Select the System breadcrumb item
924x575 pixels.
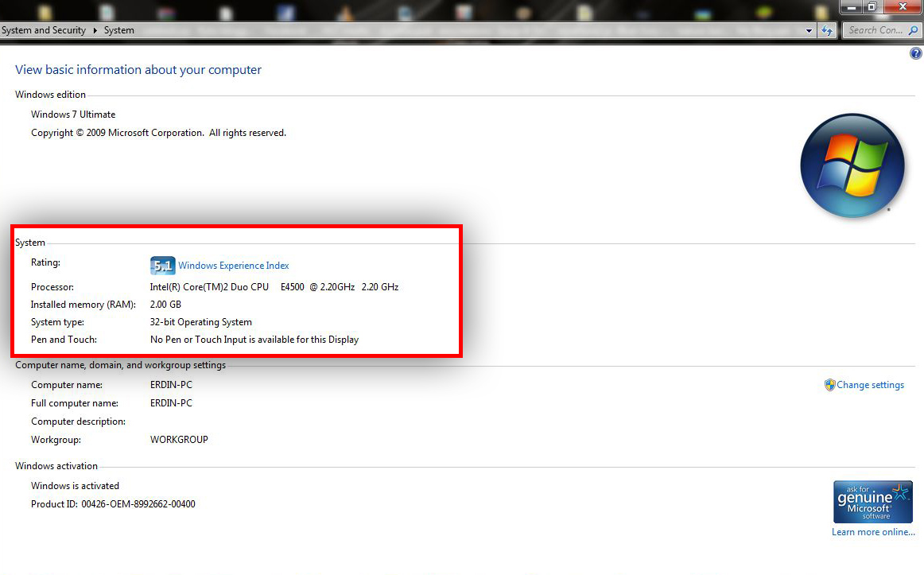point(119,30)
